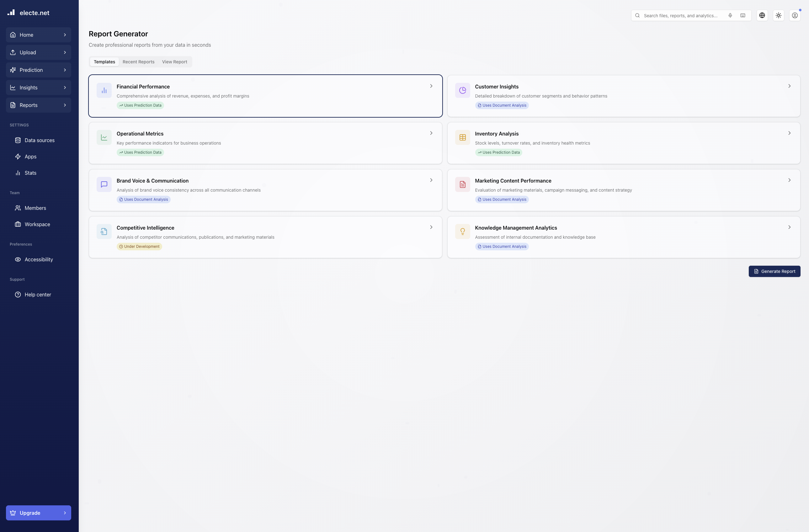Switch to the View Report tab
The width and height of the screenshot is (809, 532).
(x=174, y=62)
